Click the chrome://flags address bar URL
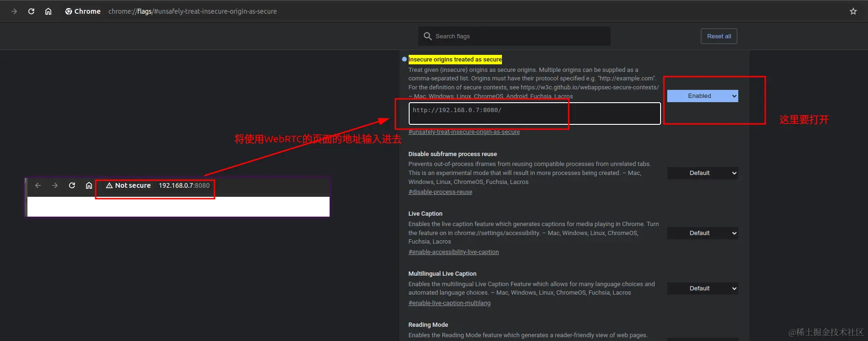 click(193, 11)
